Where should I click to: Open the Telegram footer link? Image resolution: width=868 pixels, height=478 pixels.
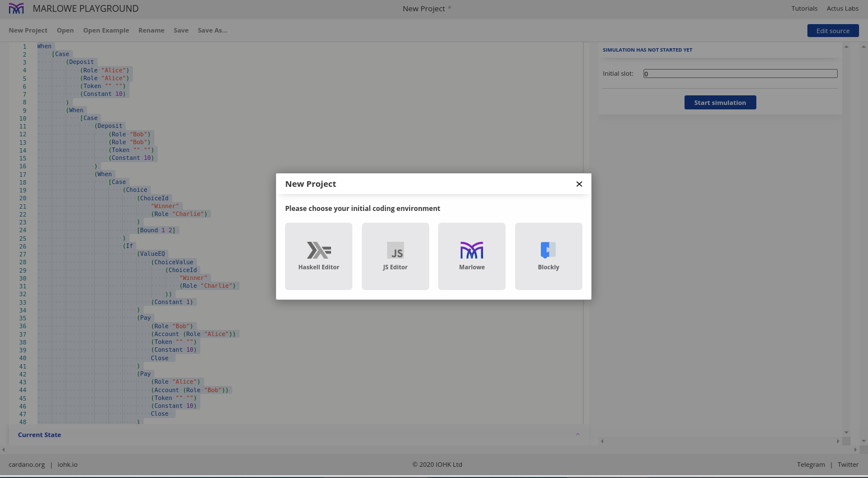pos(811,465)
